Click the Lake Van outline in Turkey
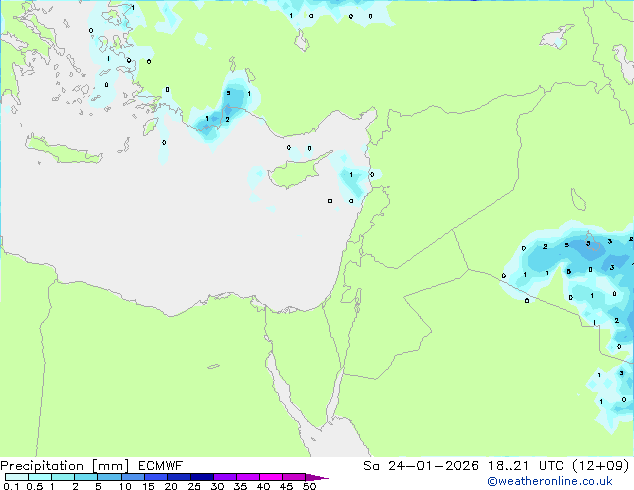The height and width of the screenshot is (490, 634). pyautogui.click(x=557, y=37)
